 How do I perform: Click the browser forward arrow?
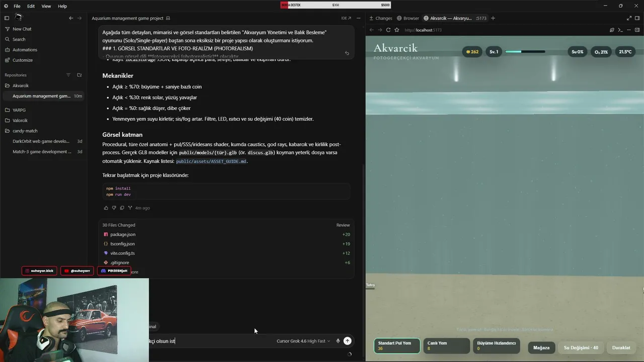tap(380, 30)
